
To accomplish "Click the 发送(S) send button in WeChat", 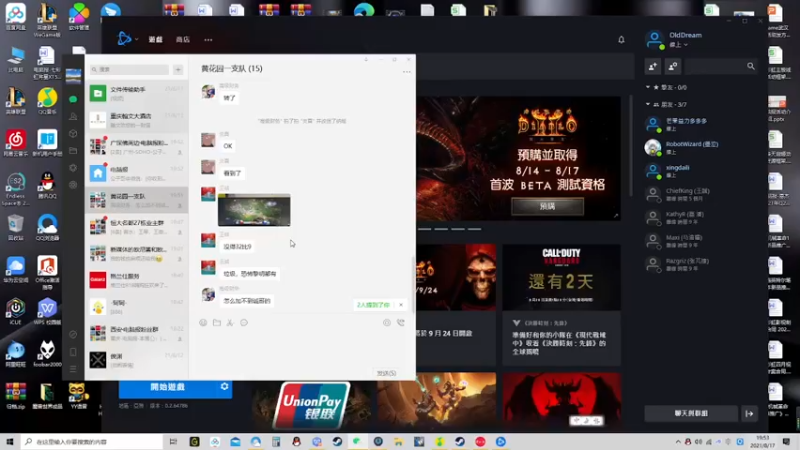I will click(386, 373).
